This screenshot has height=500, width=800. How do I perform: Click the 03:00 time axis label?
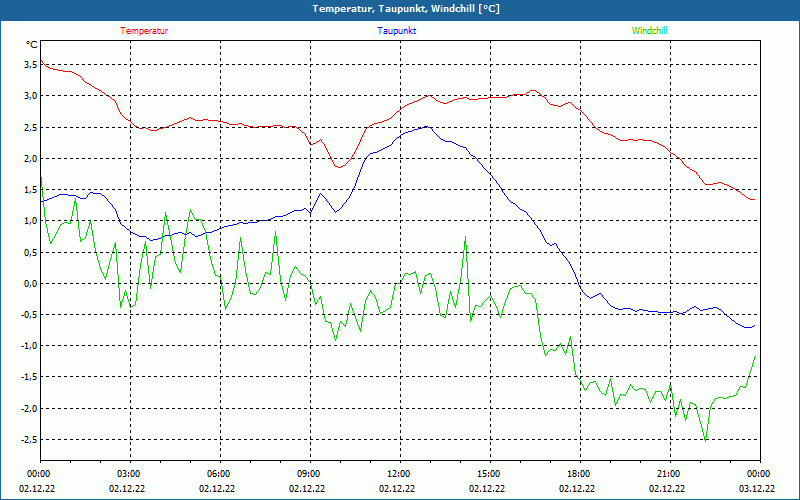[x=131, y=474]
